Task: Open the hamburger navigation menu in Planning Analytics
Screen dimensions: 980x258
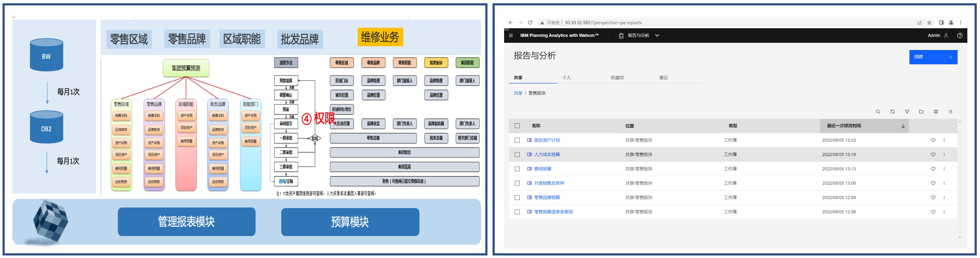Action: (x=511, y=35)
